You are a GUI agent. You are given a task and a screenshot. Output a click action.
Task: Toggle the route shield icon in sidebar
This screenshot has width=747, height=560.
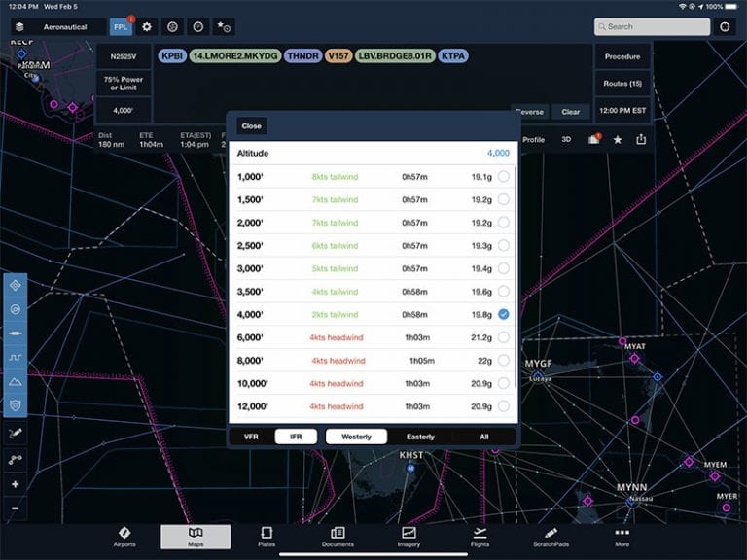click(16, 405)
